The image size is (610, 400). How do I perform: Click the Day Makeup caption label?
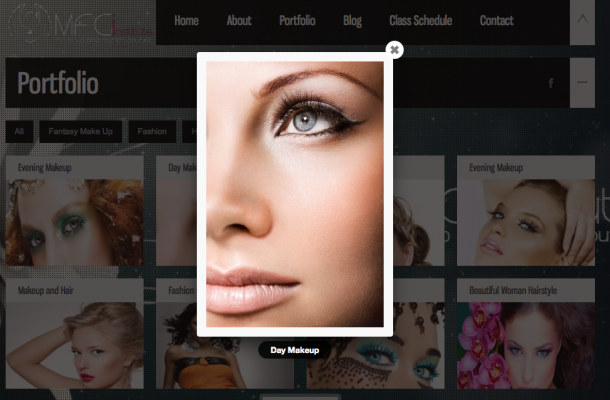(295, 350)
